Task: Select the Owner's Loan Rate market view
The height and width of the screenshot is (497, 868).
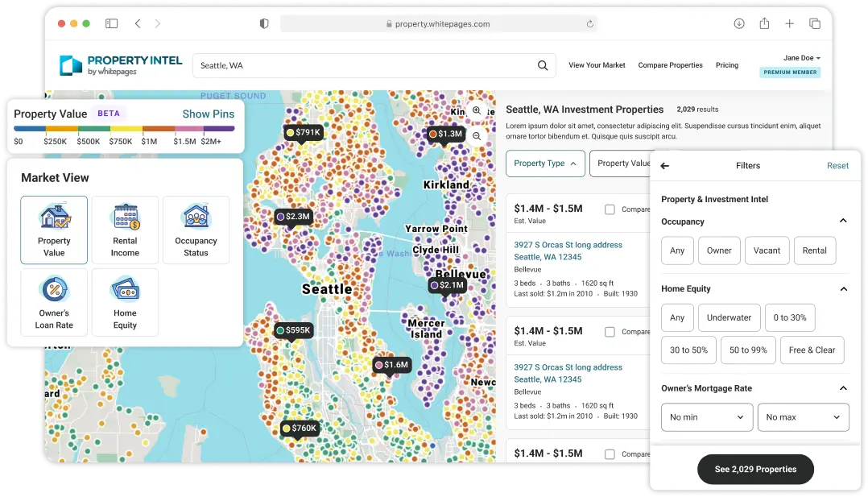Action: (x=54, y=303)
